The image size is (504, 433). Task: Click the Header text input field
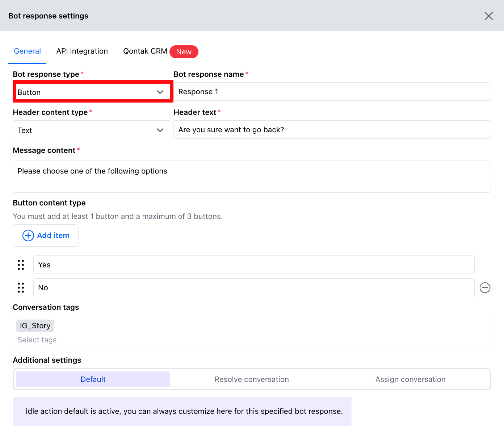(332, 129)
